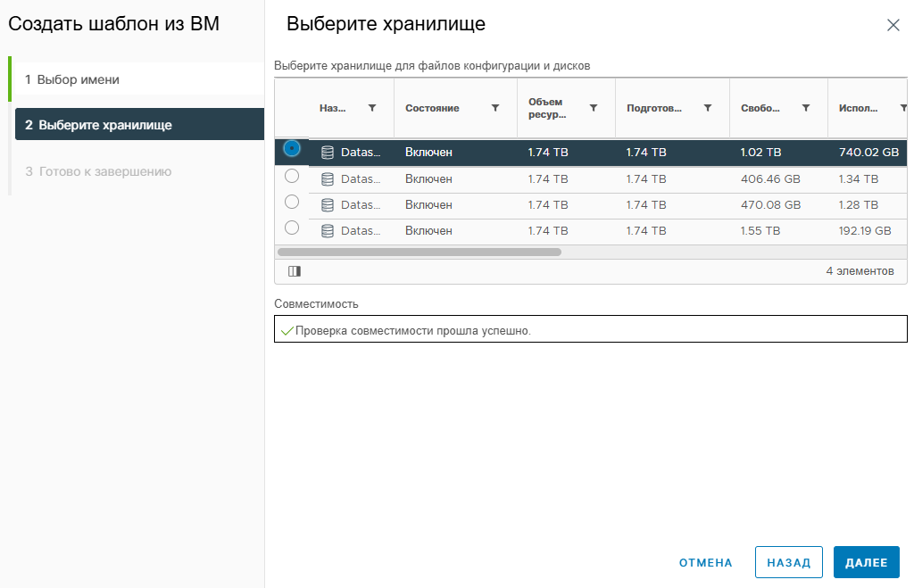Open step 2 Выберите хранилище
Image resolution: width=914 pixels, height=588 pixels.
point(139,124)
